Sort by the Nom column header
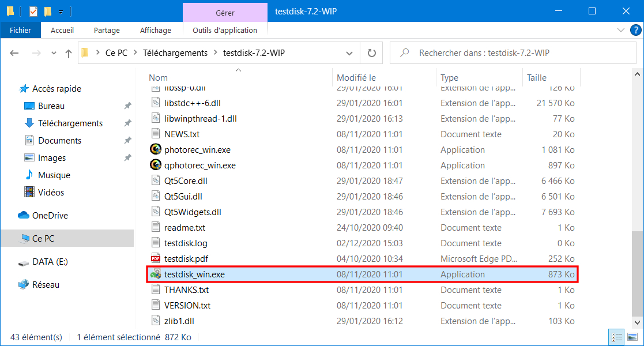 (158, 78)
